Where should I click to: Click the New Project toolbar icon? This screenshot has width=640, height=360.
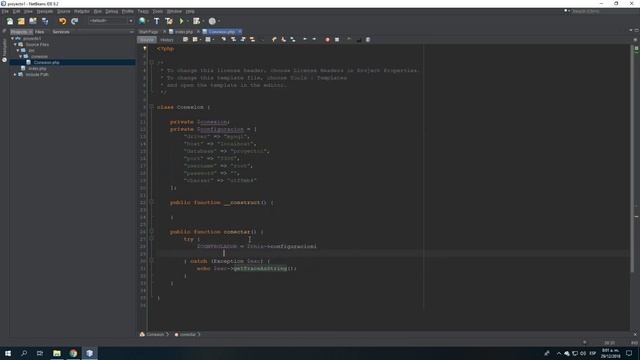(x=21, y=21)
